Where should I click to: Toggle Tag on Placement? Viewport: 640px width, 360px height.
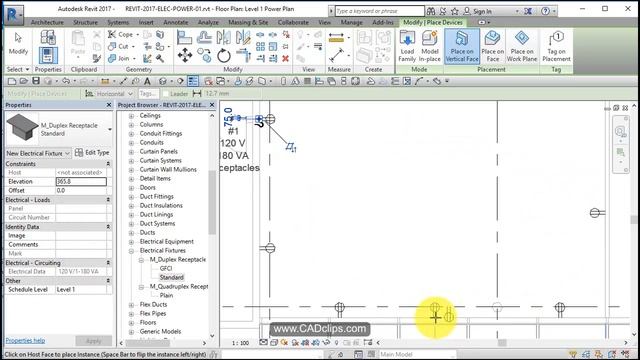tap(556, 47)
